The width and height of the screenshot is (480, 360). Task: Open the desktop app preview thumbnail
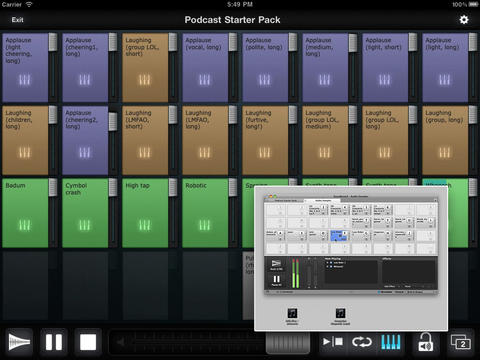[351, 259]
